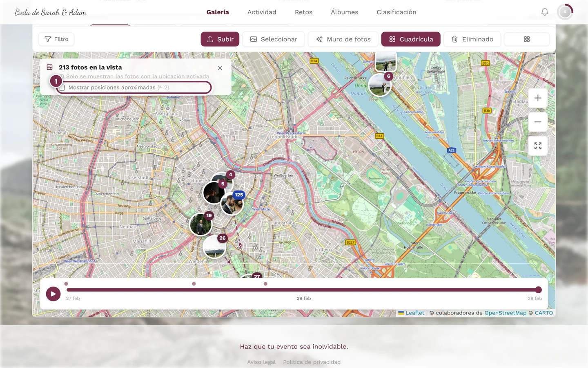Open the 26-photo map cluster
Screen dimensions: 588x368
(214, 247)
